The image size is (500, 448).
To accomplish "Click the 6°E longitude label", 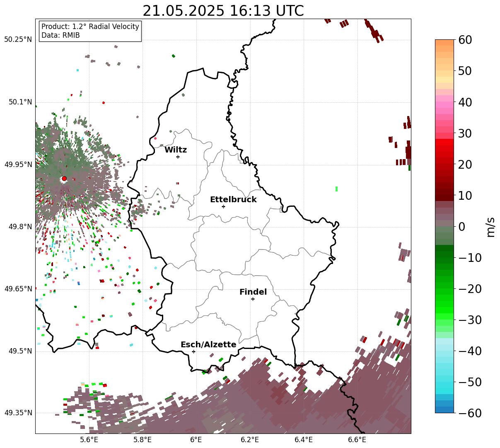I will coord(196,440).
